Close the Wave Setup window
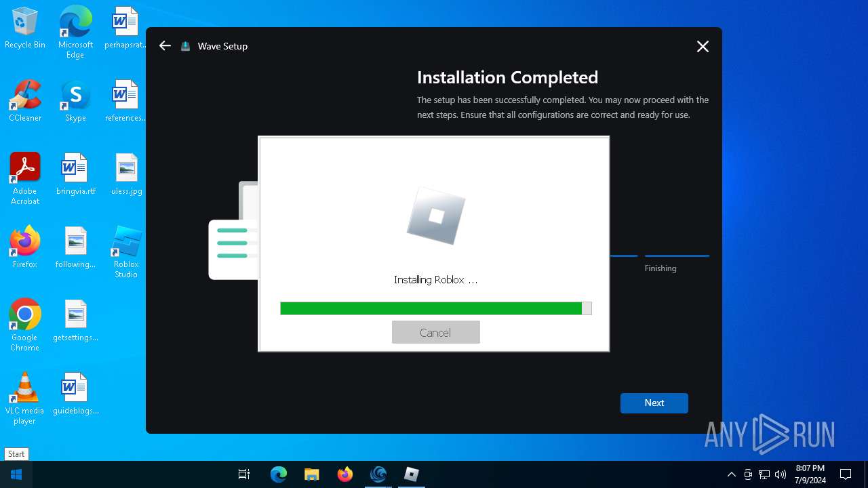Viewport: 868px width, 488px height. (703, 46)
